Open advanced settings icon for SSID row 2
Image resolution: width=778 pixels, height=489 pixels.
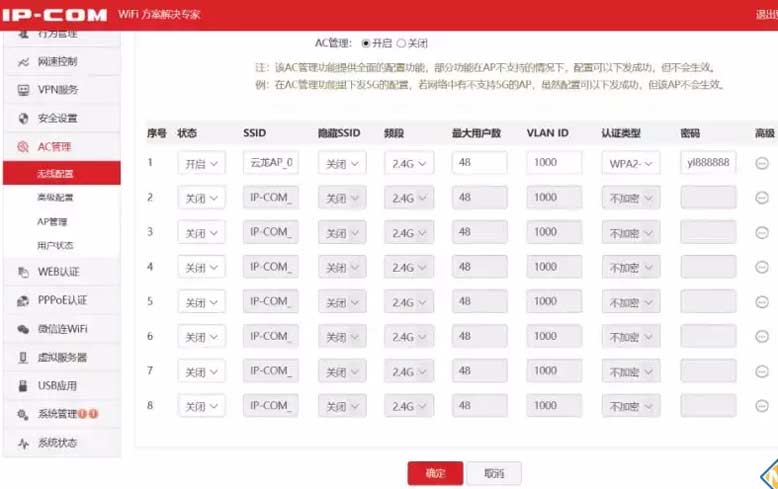coord(762,198)
